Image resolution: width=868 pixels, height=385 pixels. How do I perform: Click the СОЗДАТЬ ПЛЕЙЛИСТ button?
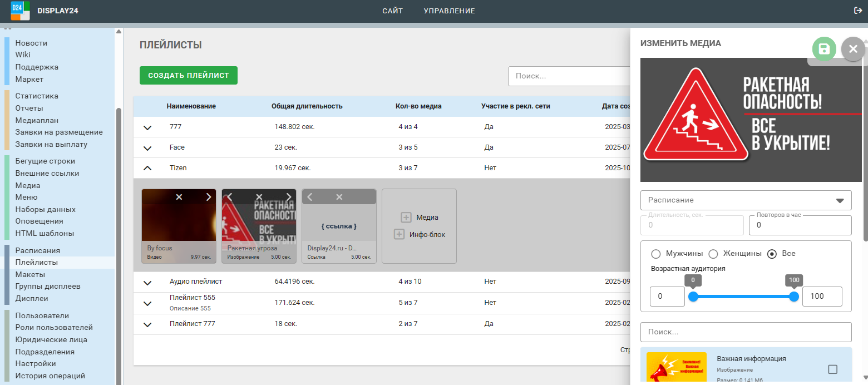click(188, 76)
